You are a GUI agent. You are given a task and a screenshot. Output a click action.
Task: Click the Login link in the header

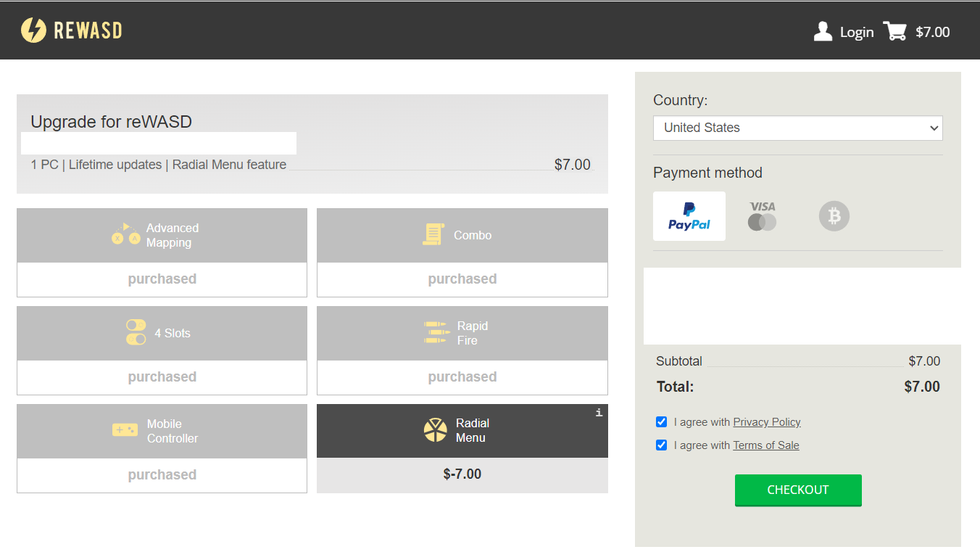coord(857,32)
